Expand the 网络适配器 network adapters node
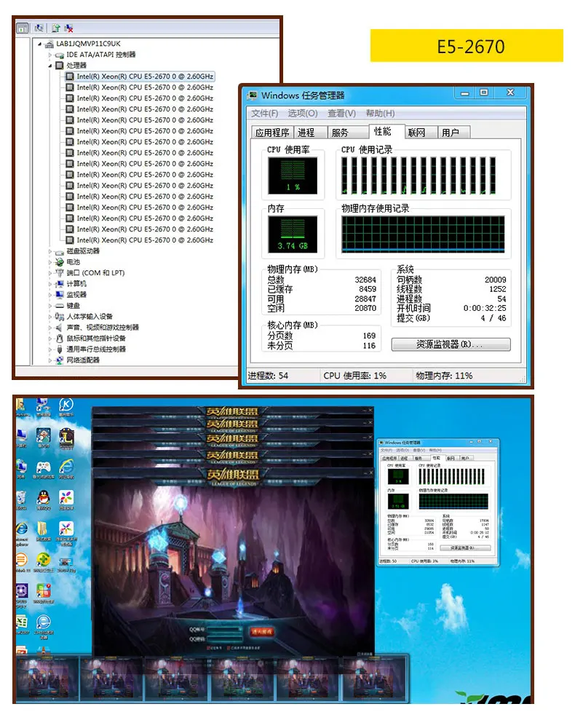The height and width of the screenshot is (728, 575). click(50, 360)
